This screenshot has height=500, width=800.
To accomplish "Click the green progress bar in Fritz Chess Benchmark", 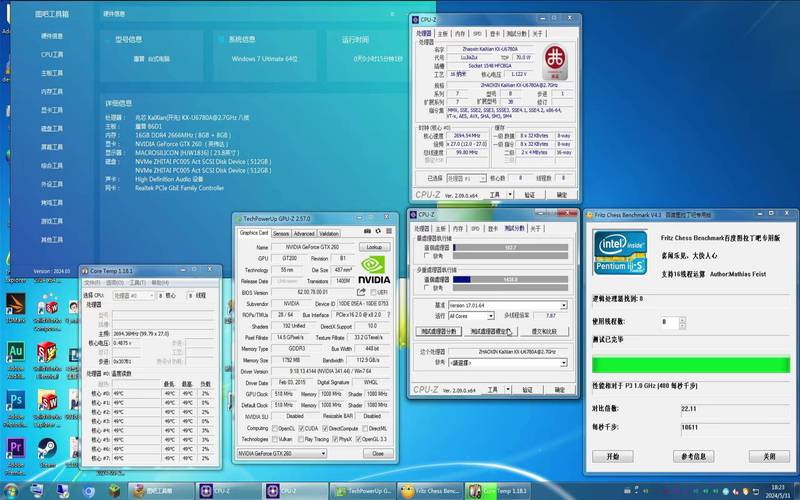I will (691, 365).
